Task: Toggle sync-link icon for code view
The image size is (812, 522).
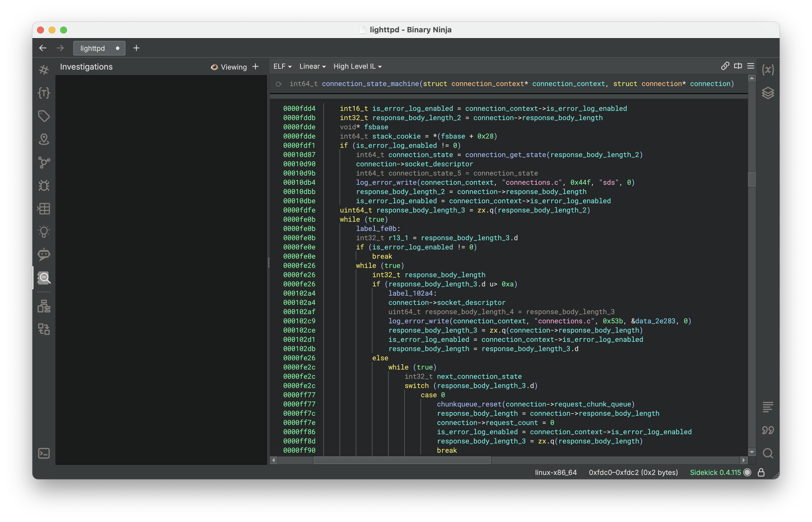Action: 725,66
